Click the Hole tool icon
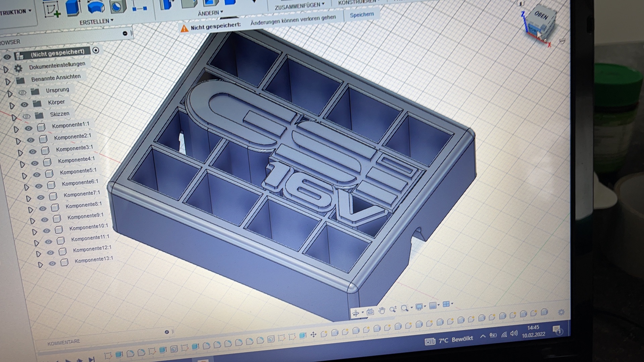The image size is (644, 362). point(117,6)
